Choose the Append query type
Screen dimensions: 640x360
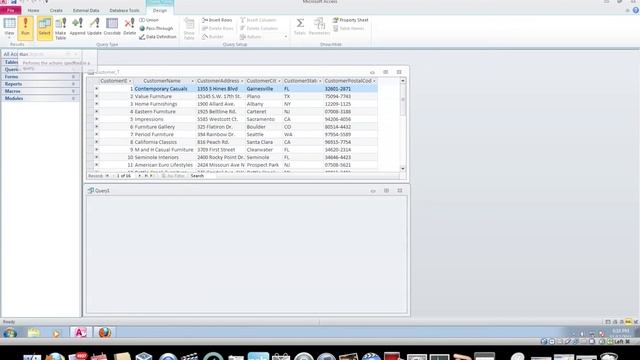(77, 27)
